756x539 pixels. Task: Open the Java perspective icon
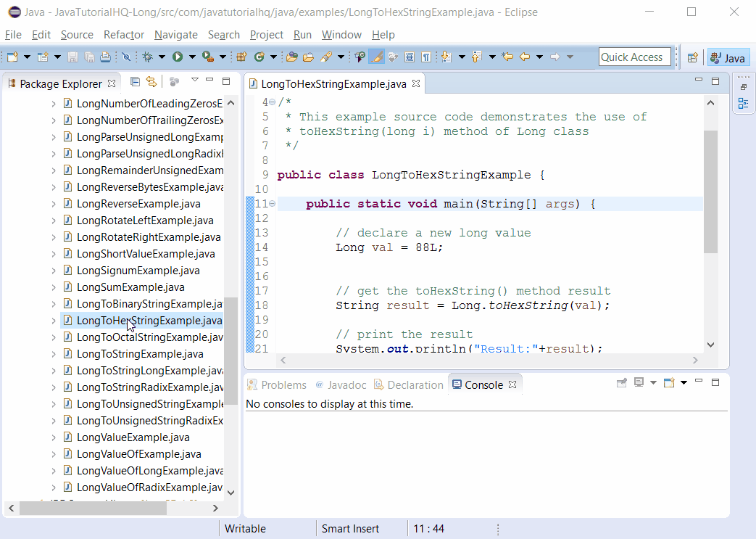point(728,56)
